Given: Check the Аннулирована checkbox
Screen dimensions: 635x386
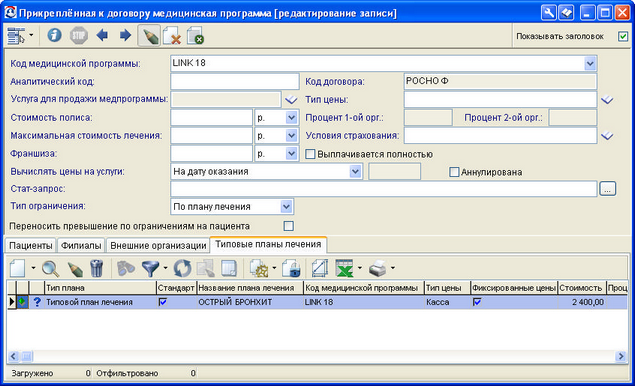Looking at the screenshot, I should point(454,172).
